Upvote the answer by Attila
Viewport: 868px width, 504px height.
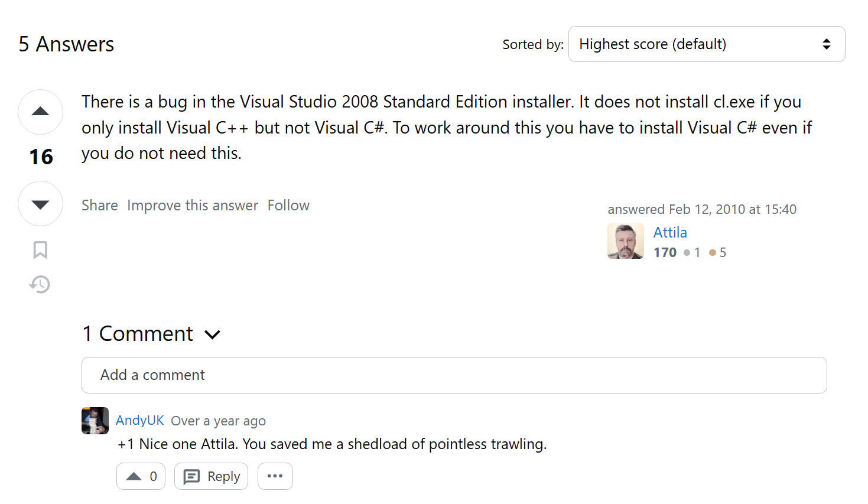pyautogui.click(x=40, y=112)
